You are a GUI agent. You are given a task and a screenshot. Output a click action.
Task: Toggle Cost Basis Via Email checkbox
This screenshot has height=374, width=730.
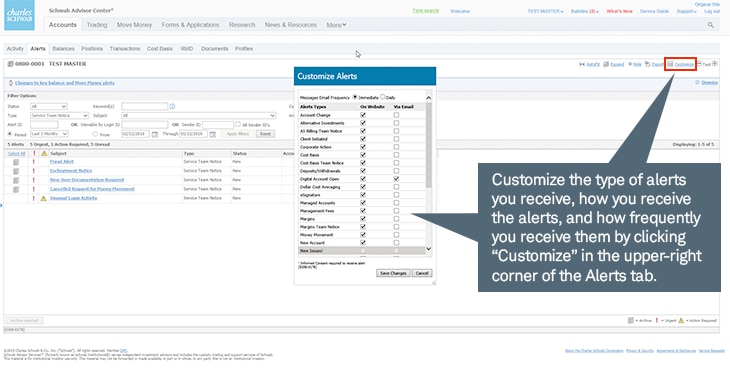[396, 155]
